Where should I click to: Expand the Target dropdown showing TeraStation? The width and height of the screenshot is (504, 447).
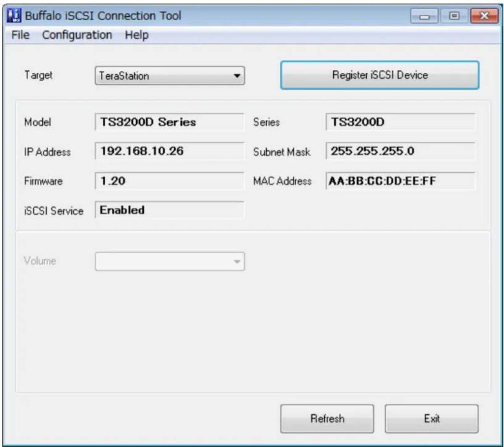click(x=170, y=76)
